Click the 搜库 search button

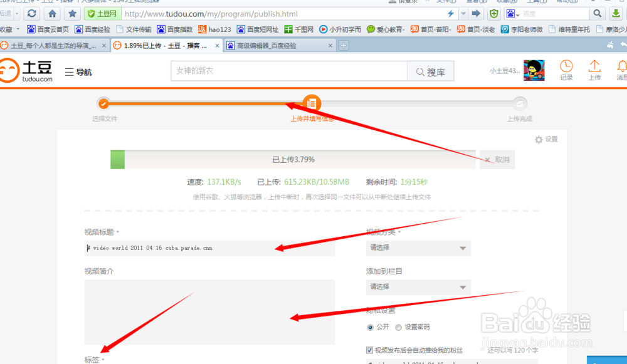pyautogui.click(x=430, y=71)
